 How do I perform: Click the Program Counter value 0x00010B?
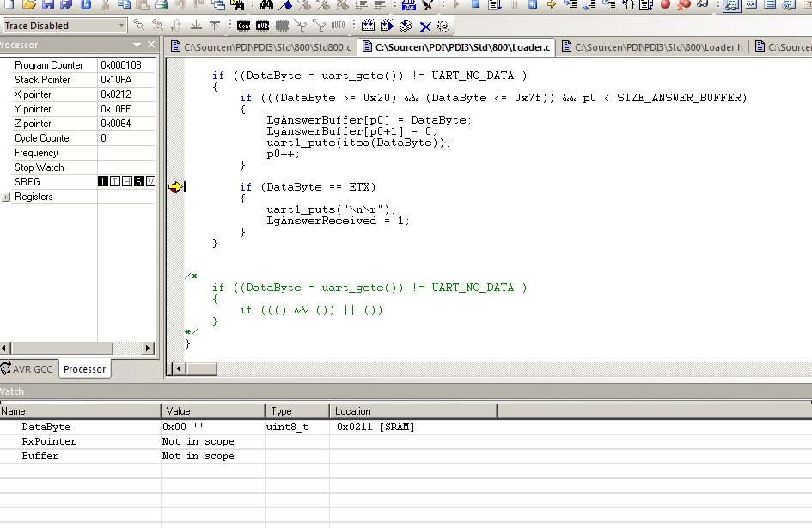120,65
